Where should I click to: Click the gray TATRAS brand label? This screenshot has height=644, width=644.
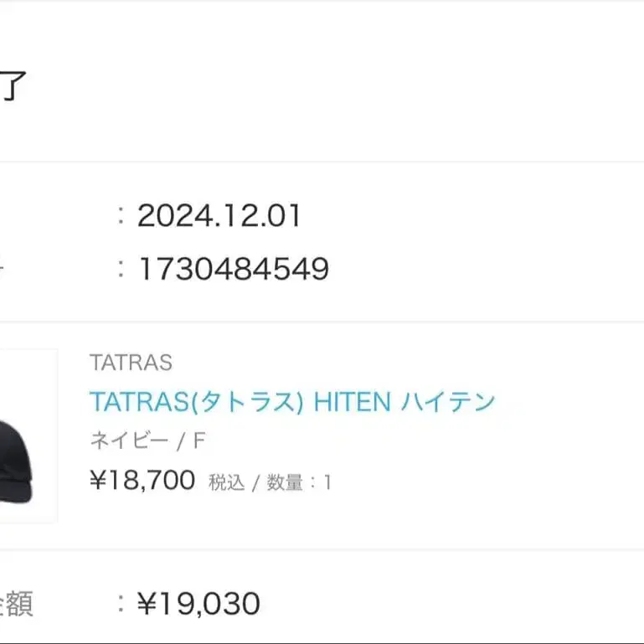131,363
